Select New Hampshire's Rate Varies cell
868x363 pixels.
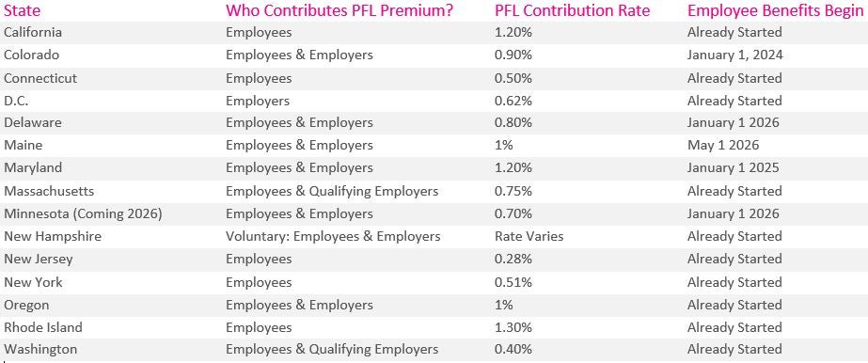[x=529, y=236]
